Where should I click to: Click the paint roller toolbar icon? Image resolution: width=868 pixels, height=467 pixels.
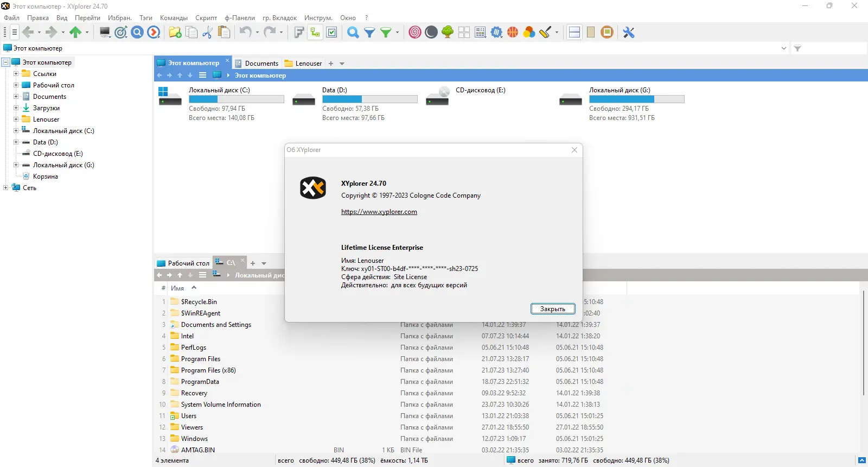tap(545, 33)
